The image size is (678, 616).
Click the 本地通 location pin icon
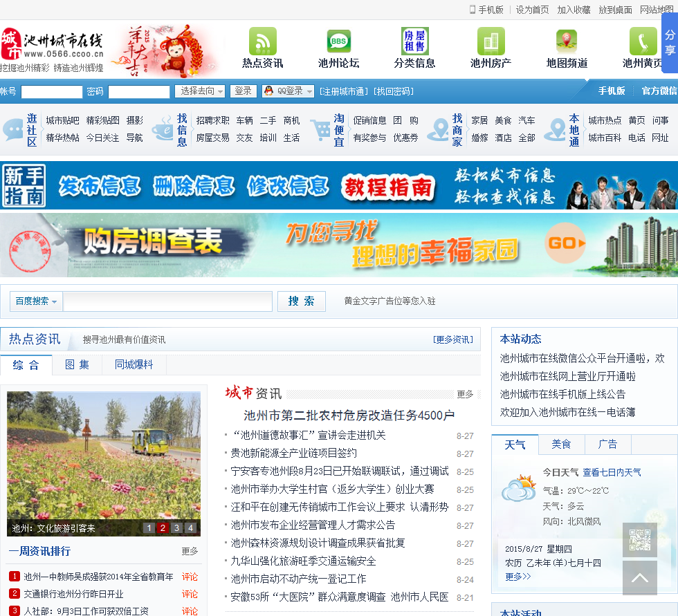coord(555,129)
